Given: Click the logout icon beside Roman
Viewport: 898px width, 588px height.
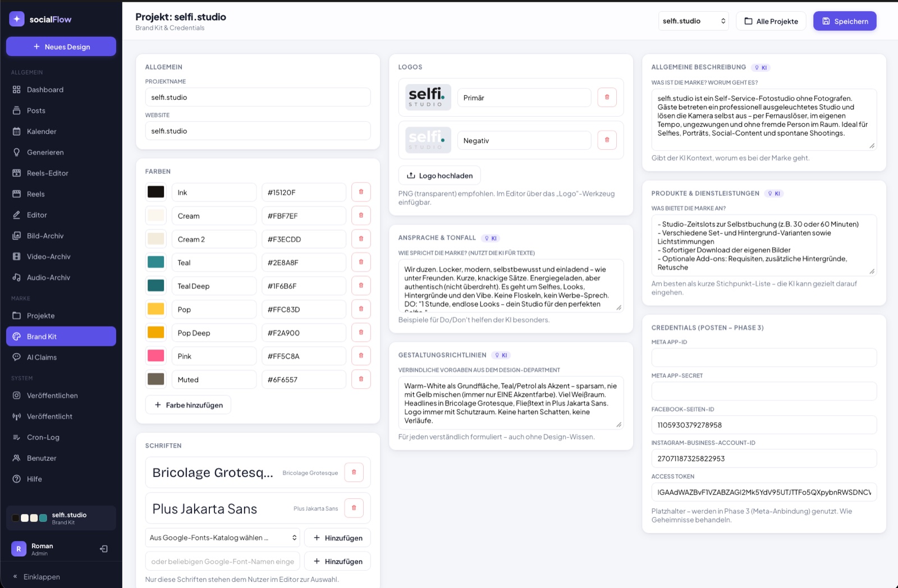Looking at the screenshot, I should tap(104, 549).
